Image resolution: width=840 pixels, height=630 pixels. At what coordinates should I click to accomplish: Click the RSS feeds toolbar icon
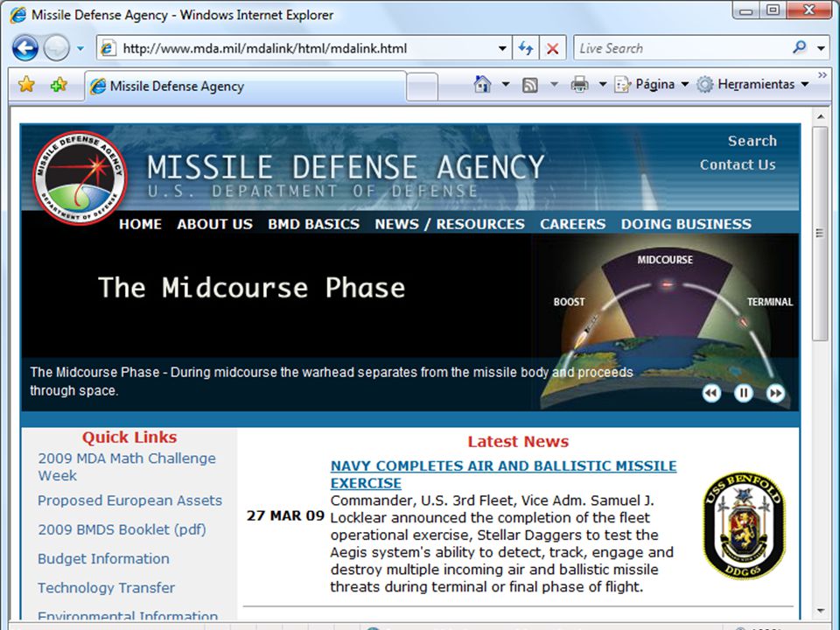530,85
